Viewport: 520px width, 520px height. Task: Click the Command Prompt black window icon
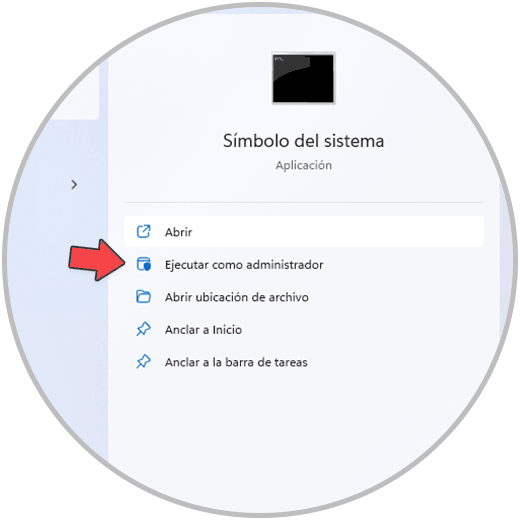[303, 78]
